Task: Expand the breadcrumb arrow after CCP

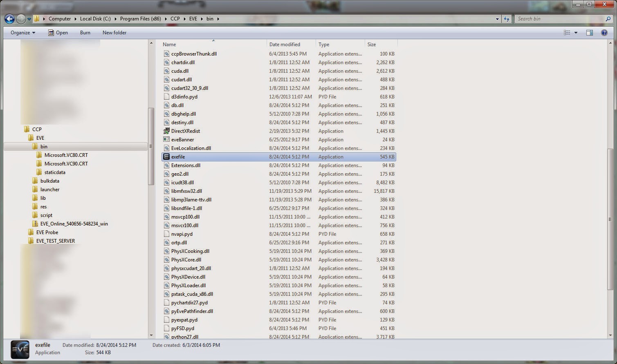Action: (x=184, y=19)
